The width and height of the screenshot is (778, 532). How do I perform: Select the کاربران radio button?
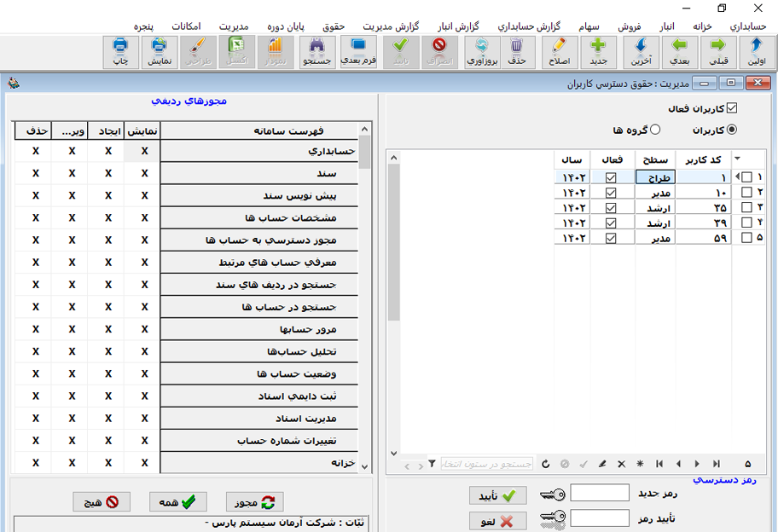click(x=731, y=130)
